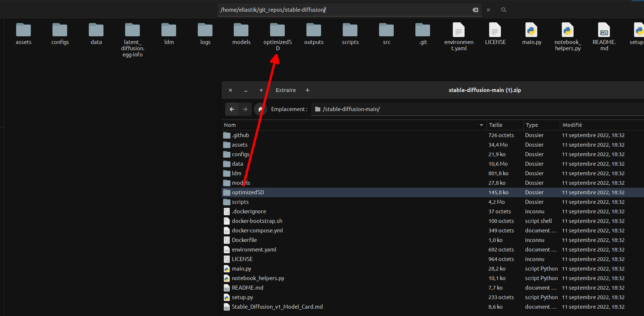Select assets folder row in archive

433,145
